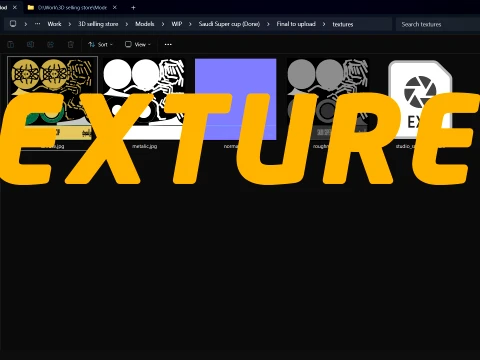The width and height of the screenshot is (480, 360).
Task: Click the metallic.jpg file name label
Action: tap(144, 146)
